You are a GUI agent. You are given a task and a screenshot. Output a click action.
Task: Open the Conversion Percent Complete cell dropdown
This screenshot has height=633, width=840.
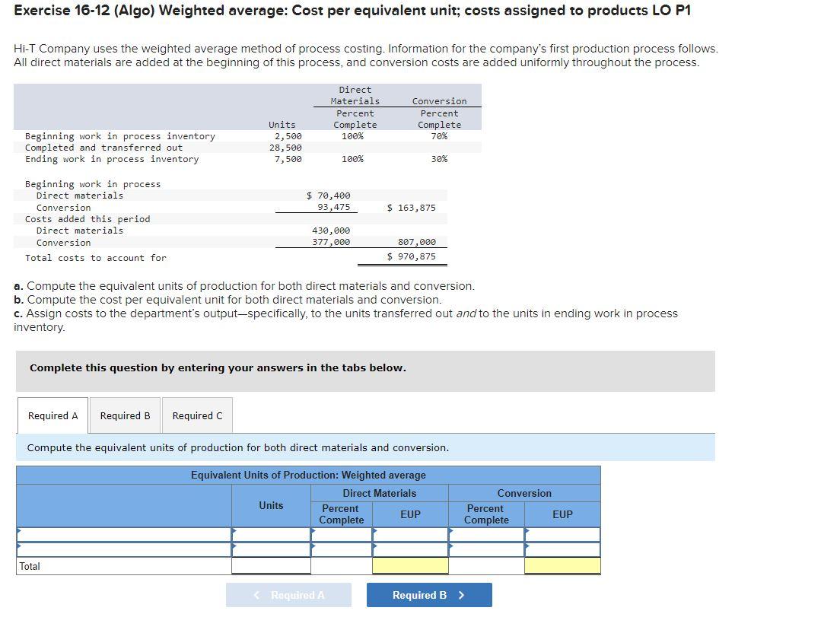pyautogui.click(x=487, y=534)
